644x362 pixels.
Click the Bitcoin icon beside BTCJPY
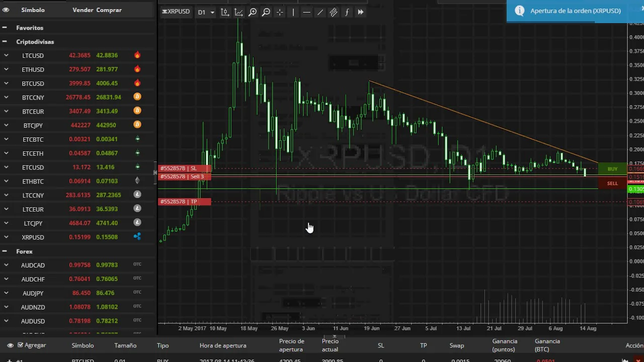[x=137, y=125]
